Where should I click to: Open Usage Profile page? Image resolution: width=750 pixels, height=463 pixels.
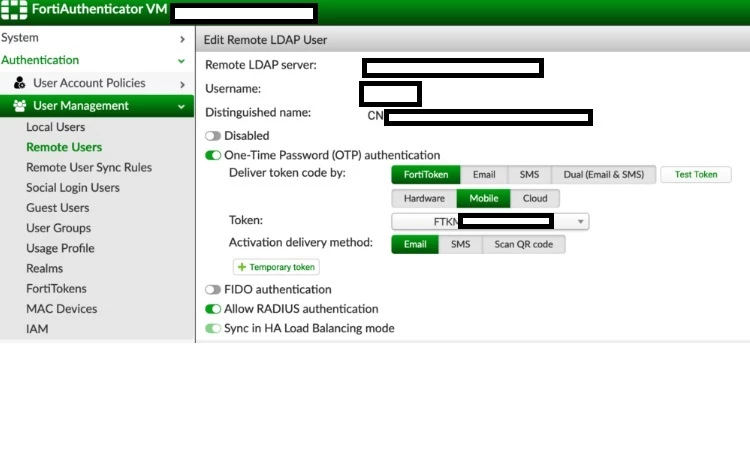[x=60, y=248]
